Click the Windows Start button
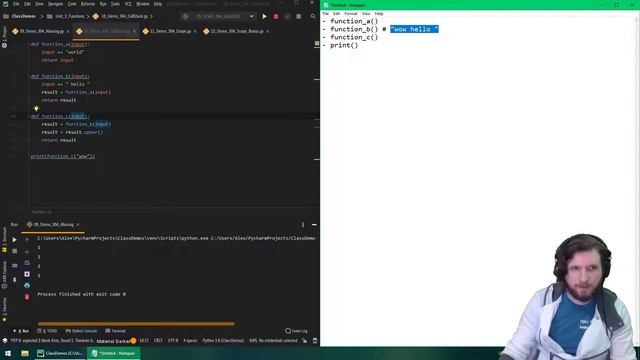The image size is (640, 360). [8, 353]
